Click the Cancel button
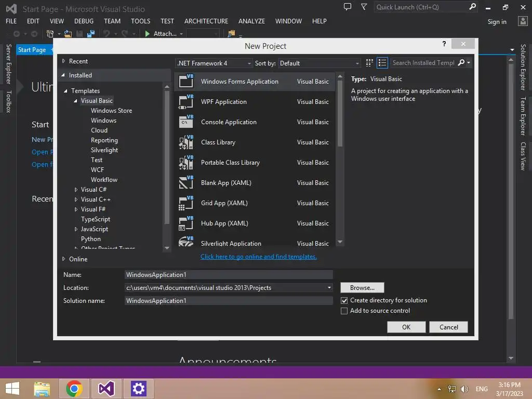The height and width of the screenshot is (399, 532). pos(448,327)
